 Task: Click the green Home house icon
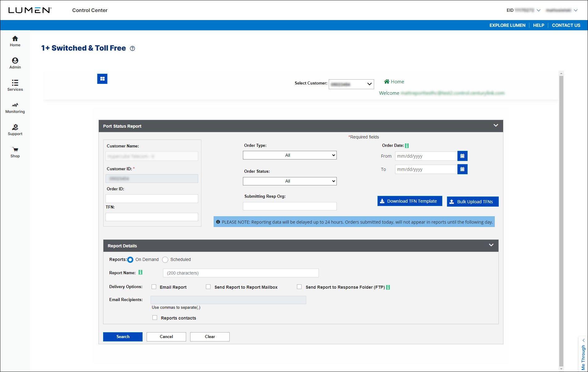coord(387,81)
